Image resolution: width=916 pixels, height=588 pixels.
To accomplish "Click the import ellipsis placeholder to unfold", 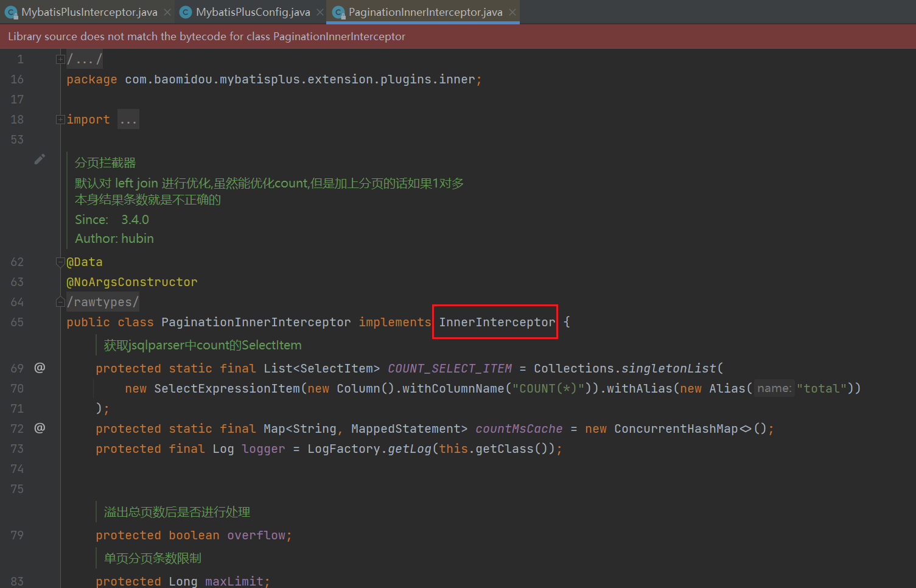I will point(128,120).
